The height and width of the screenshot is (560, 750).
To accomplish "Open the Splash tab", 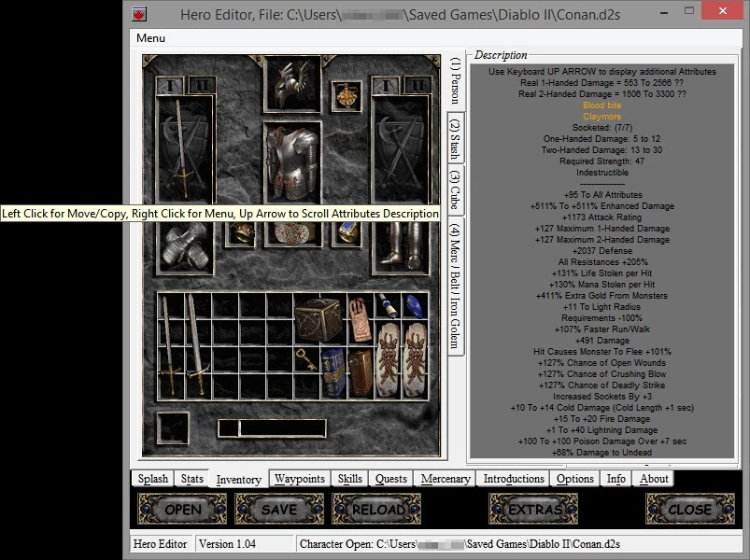I will [153, 479].
